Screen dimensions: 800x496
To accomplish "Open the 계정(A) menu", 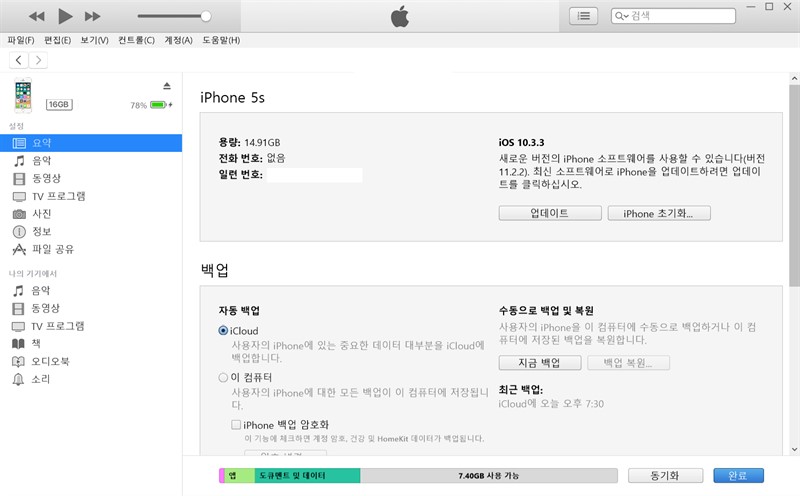I will (x=178, y=40).
